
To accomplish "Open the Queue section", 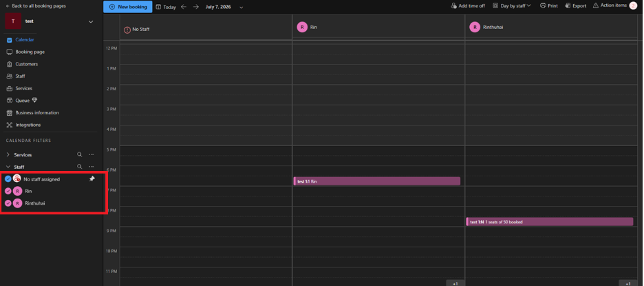I will pos(23,101).
